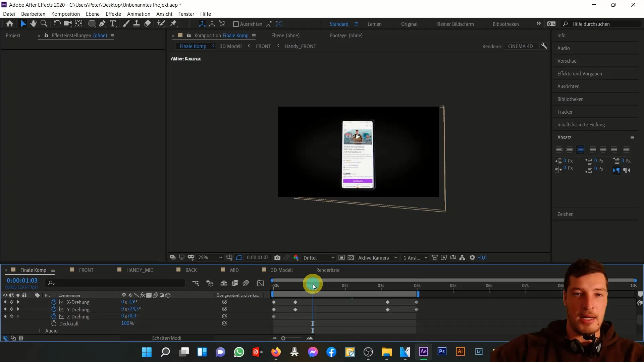Enable the Deckkraft stopwatch
Image resolution: width=644 pixels, height=362 pixels.
54,323
